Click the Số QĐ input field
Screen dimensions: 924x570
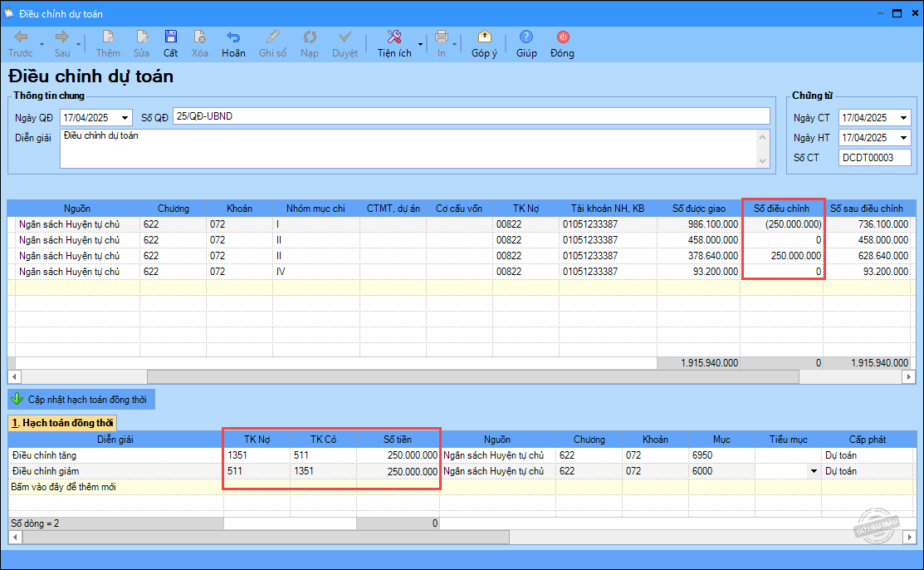pyautogui.click(x=471, y=116)
